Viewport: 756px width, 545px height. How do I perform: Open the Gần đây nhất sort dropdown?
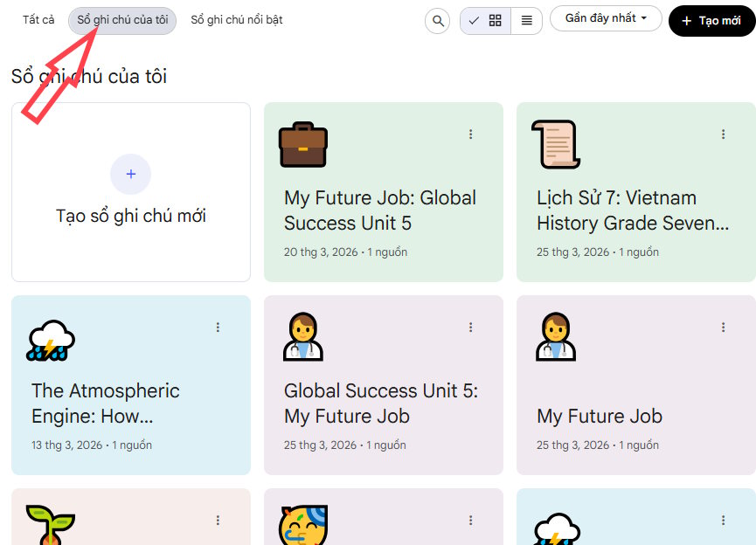click(x=605, y=17)
